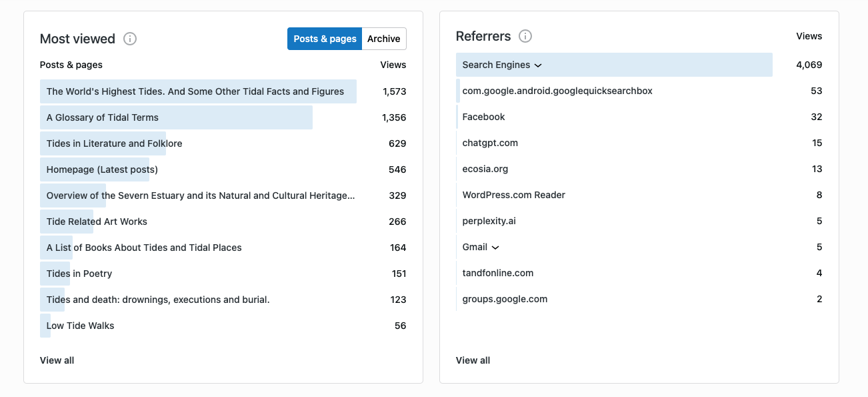Viewport: 868px width, 397px height.
Task: Select the Posts & pages toggle
Action: point(325,39)
